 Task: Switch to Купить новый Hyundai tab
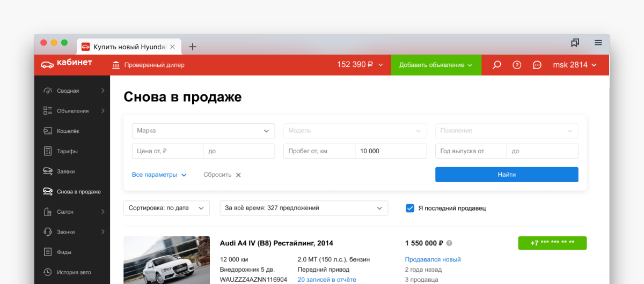pos(129,47)
